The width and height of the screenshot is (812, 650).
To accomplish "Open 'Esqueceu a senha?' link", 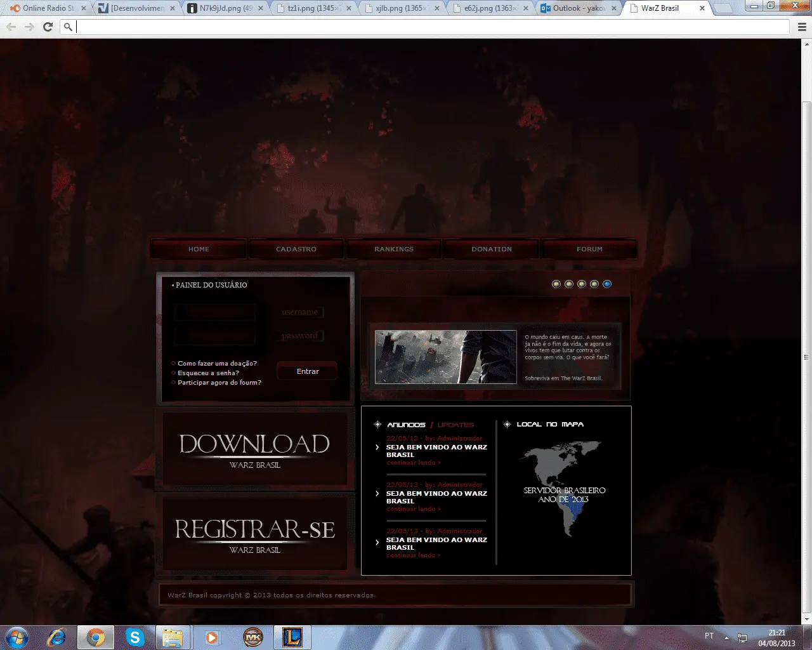I will (x=208, y=373).
